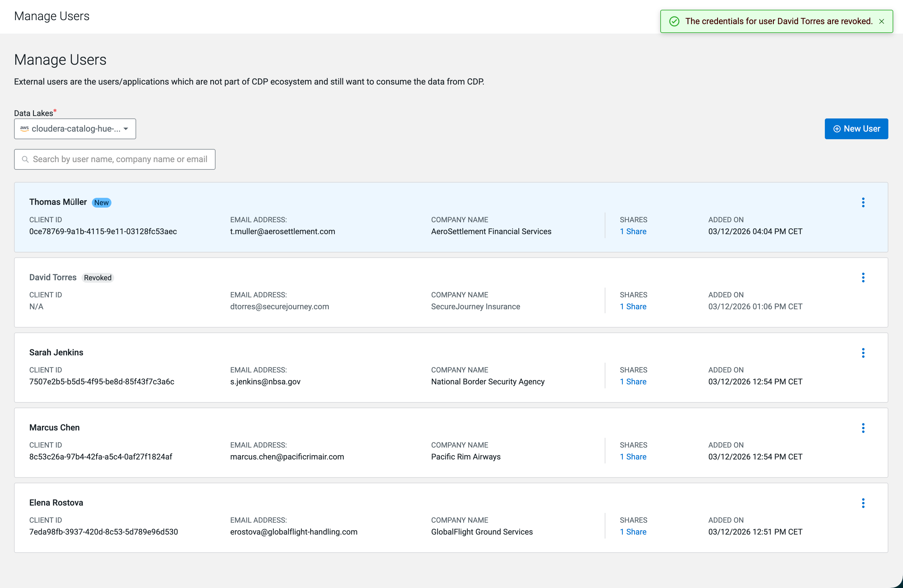Open Thomas Müller's 1 Share link
The width and height of the screenshot is (903, 588).
pyautogui.click(x=633, y=231)
